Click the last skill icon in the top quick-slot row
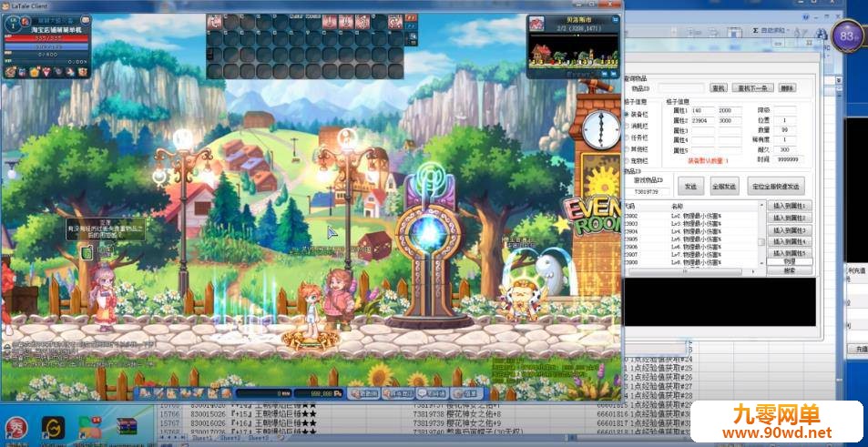This screenshot has width=868, height=447. 394,22
